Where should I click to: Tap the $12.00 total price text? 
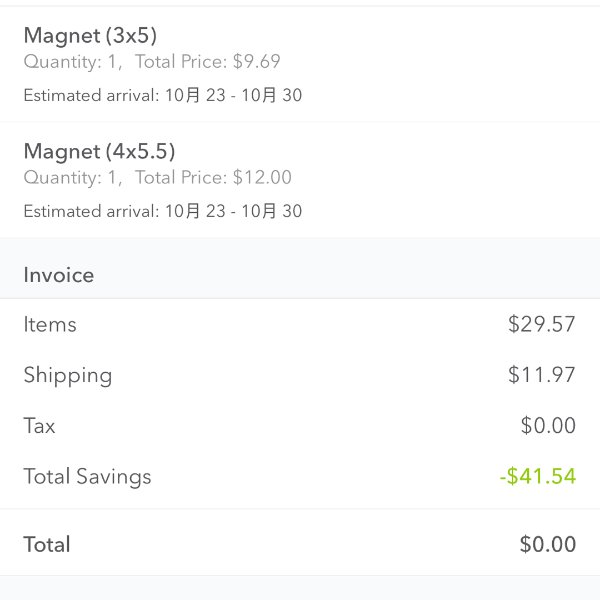[x=262, y=178]
